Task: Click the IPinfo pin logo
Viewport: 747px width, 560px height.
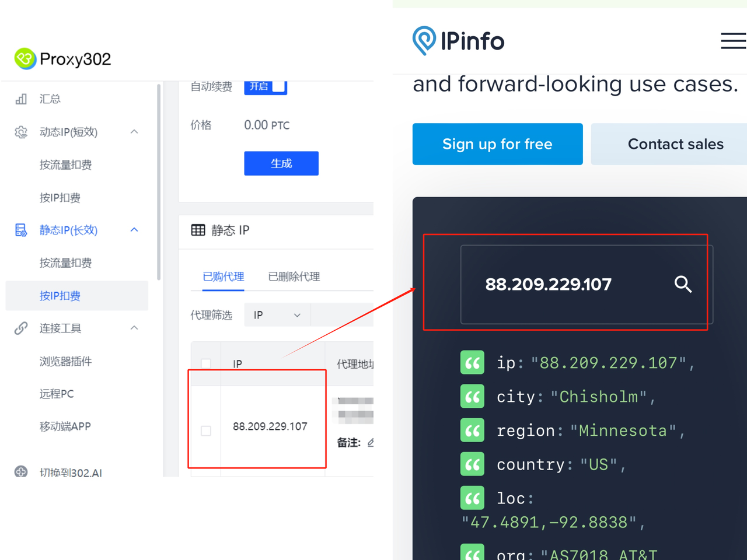Action: [424, 41]
